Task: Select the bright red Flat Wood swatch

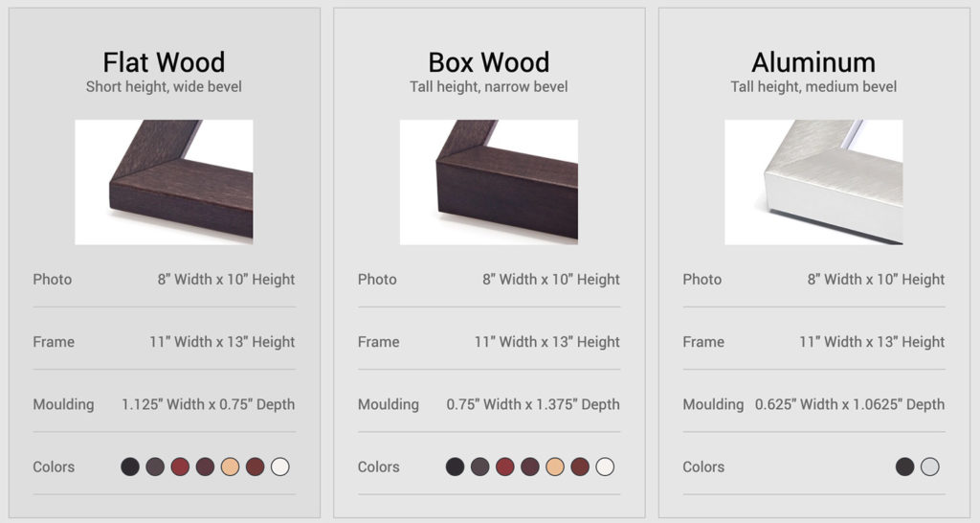Action: (180, 466)
